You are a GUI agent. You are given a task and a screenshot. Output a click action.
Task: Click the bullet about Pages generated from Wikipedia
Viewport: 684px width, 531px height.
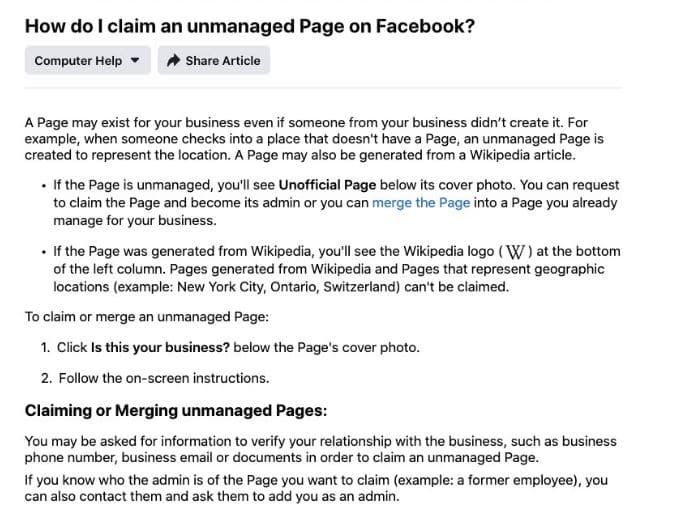(335, 269)
